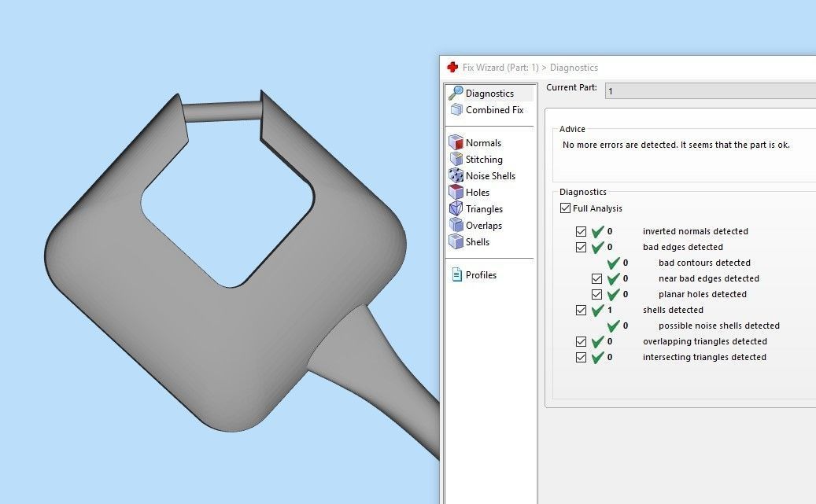Open the Normals fix icon
This screenshot has width=816, height=504.
[x=456, y=142]
